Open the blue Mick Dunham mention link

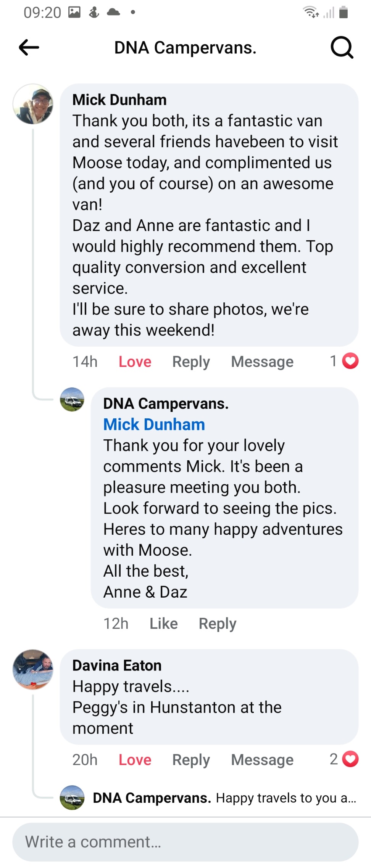coord(154,424)
